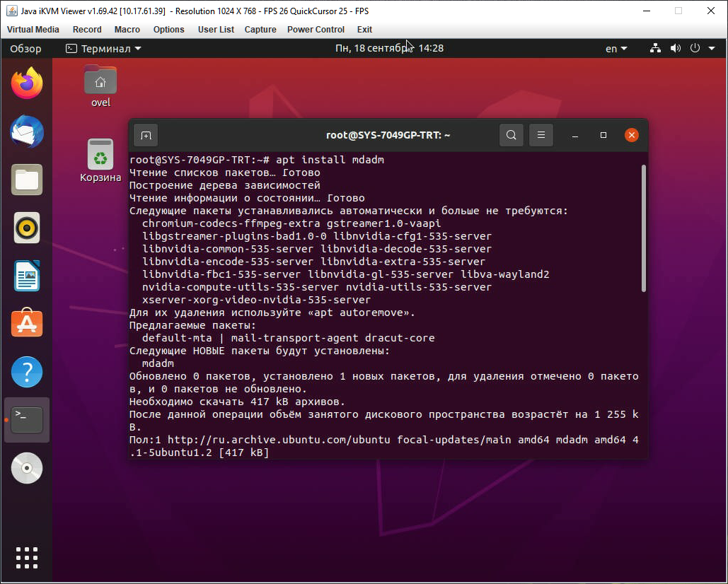Open the Help icon in the dock
The height and width of the screenshot is (584, 728).
tap(27, 372)
